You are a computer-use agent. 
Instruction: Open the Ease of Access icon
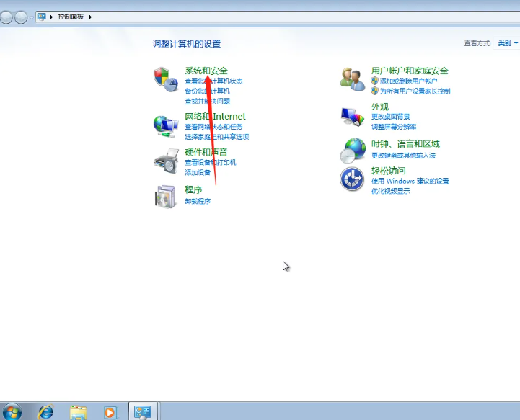[x=352, y=179]
